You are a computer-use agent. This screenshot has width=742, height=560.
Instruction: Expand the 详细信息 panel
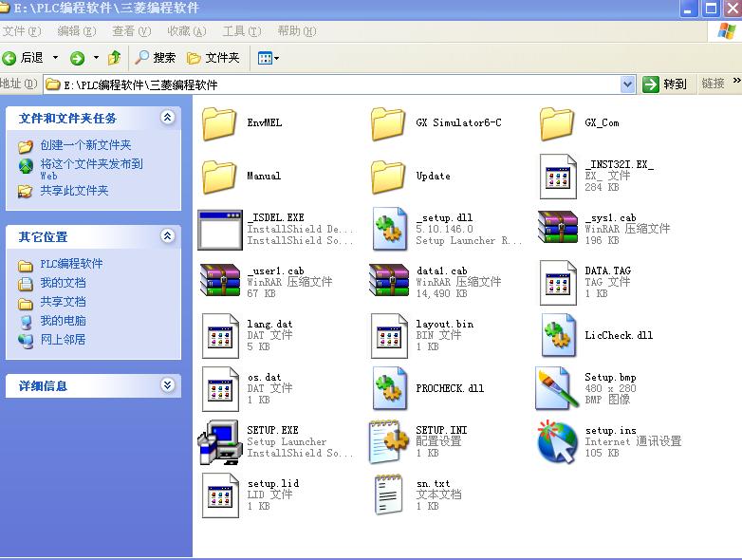(x=168, y=385)
